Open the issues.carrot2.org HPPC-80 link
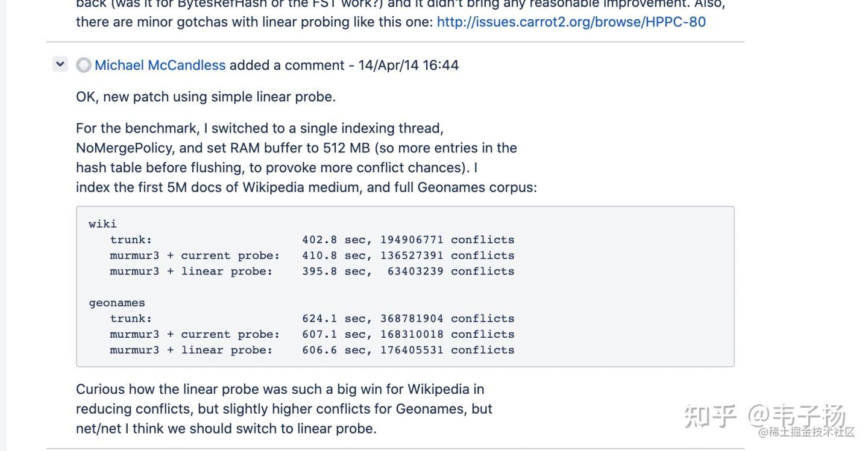 pyautogui.click(x=571, y=22)
